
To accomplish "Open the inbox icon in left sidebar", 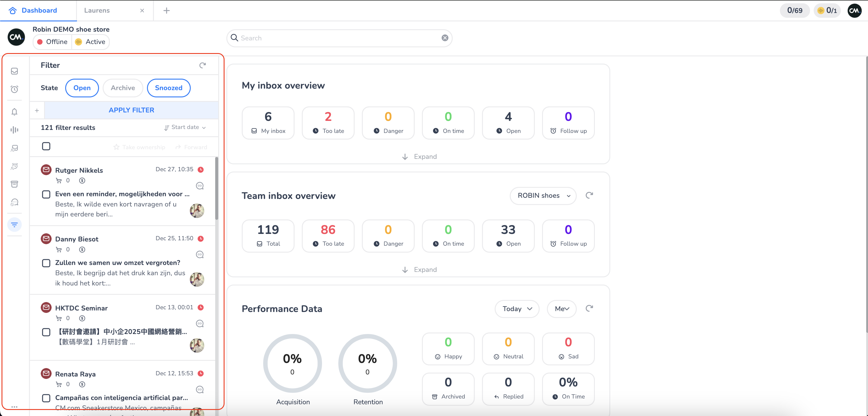I will click(14, 71).
